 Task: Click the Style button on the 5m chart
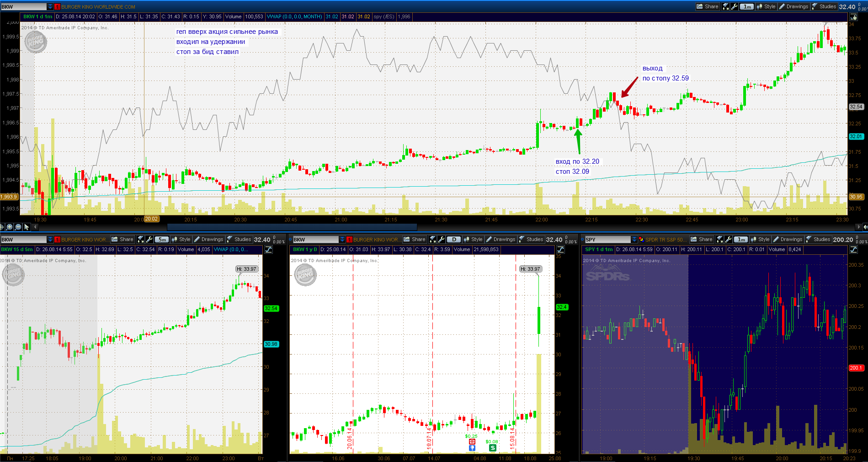pyautogui.click(x=181, y=239)
